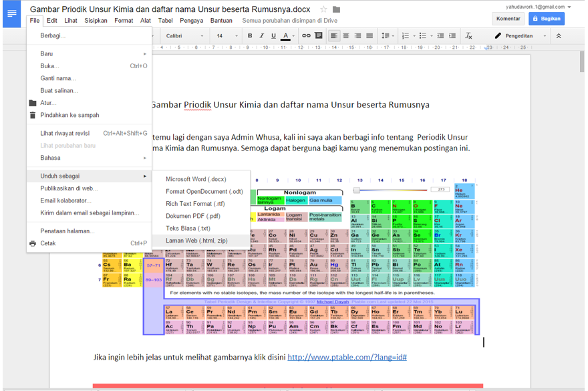Image resolution: width=588 pixels, height=391 pixels.
Task: Increase the paragraph indent
Action: 452,35
